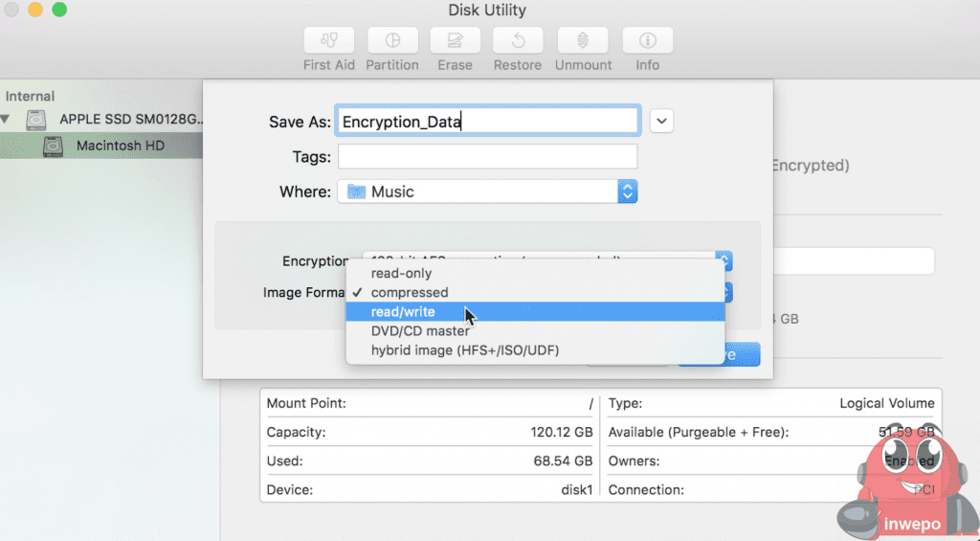
Task: Pick hybrid image (HFS+/ISO/UDF) option
Action: click(x=465, y=350)
